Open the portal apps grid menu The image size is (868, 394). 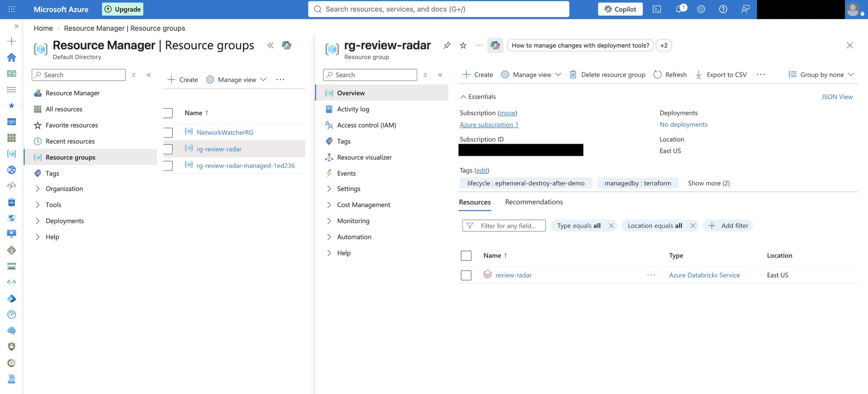point(12,9)
